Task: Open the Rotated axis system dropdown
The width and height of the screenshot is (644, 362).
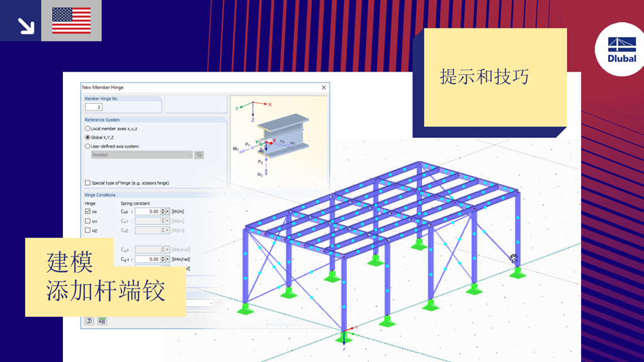Action: pos(142,155)
